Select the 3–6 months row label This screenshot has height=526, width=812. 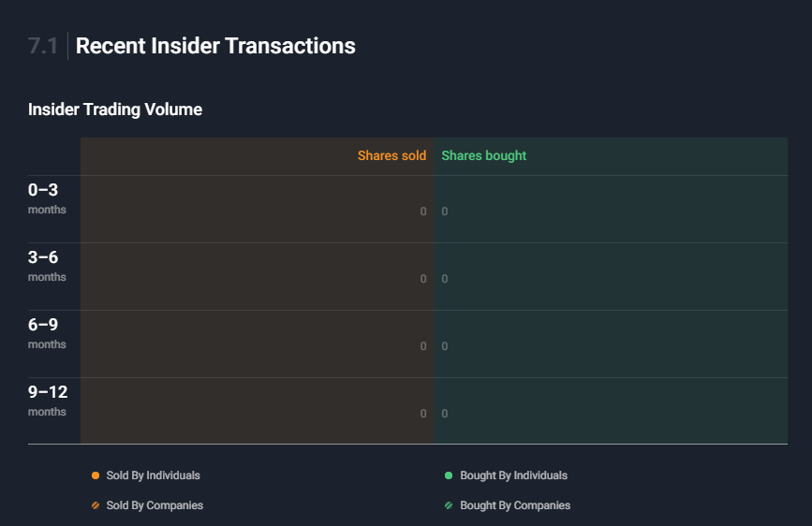click(47, 266)
